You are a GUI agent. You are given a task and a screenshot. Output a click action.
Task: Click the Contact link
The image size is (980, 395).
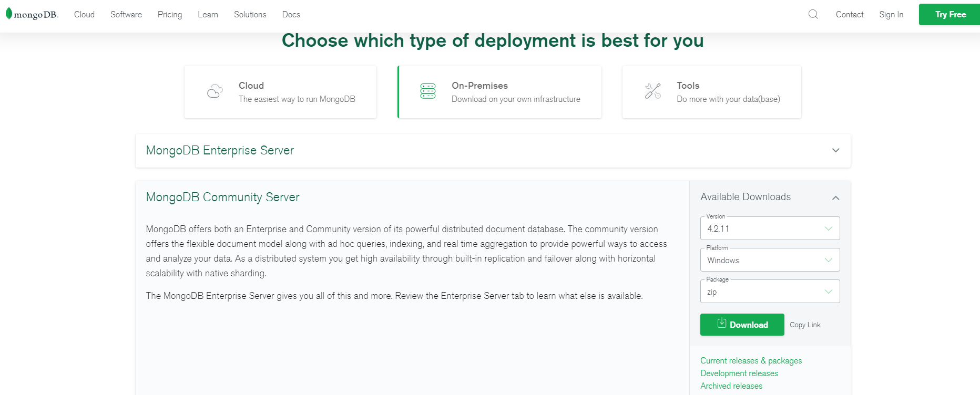(850, 15)
